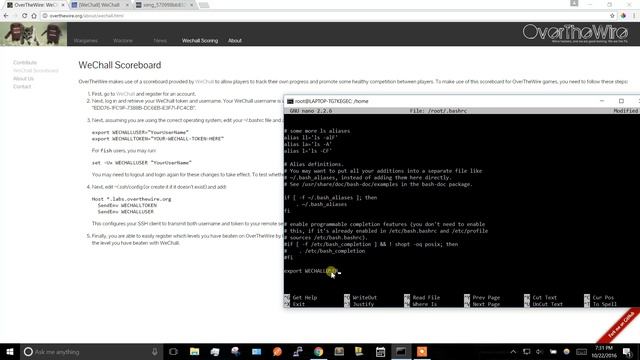Image resolution: width=640 pixels, height=360 pixels.
Task: Open the Windows Start menu
Action: click(x=10, y=351)
